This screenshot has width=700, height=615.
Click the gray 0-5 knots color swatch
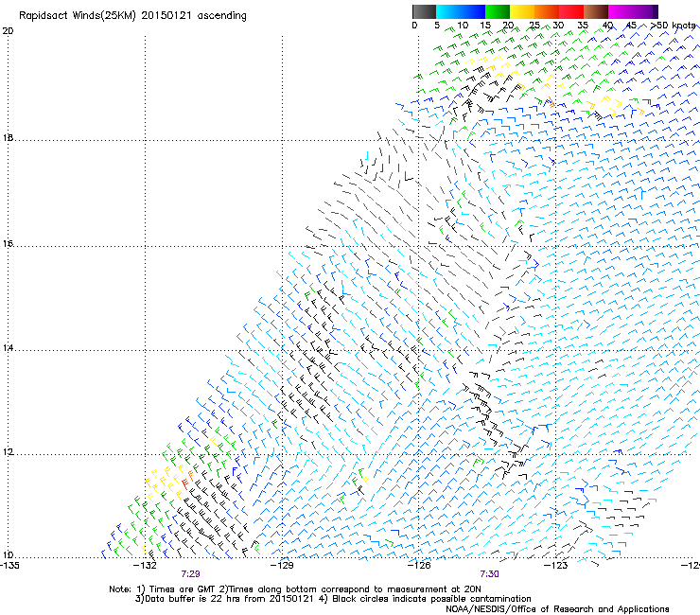point(424,11)
